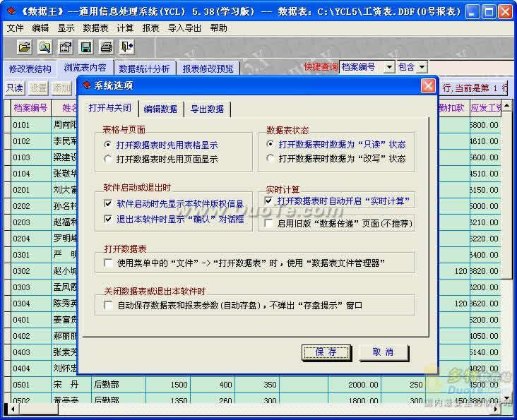This screenshot has width=517, height=420.
Task: Select 打开数据表时先用页面显示 radio button
Action: [x=108, y=160]
